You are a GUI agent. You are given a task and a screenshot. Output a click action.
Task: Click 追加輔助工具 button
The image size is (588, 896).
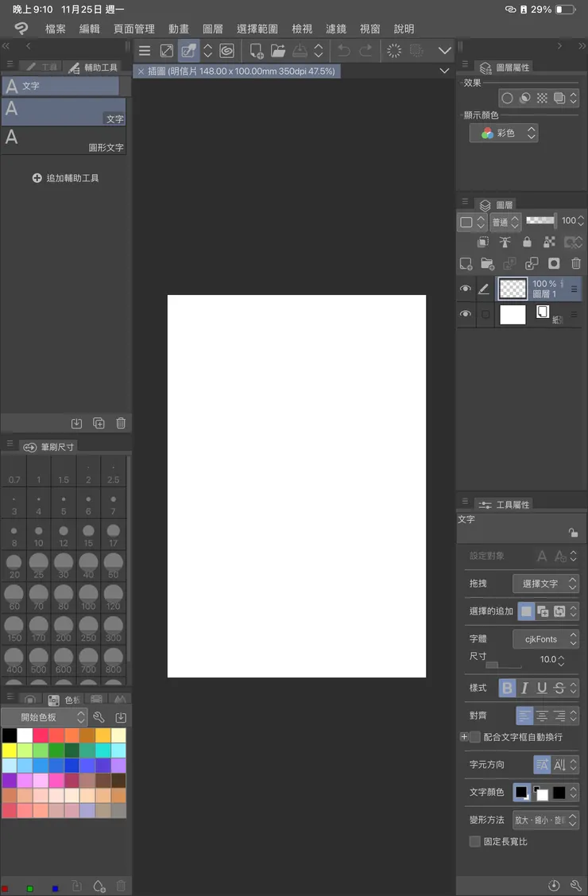tap(66, 178)
